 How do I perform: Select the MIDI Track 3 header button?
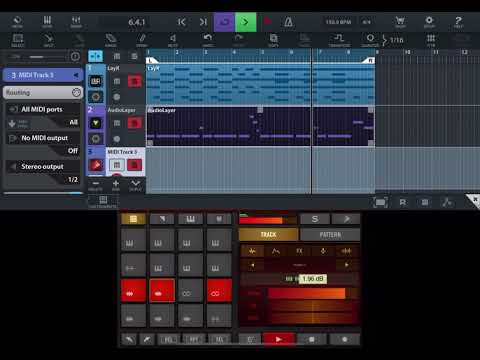[x=43, y=75]
